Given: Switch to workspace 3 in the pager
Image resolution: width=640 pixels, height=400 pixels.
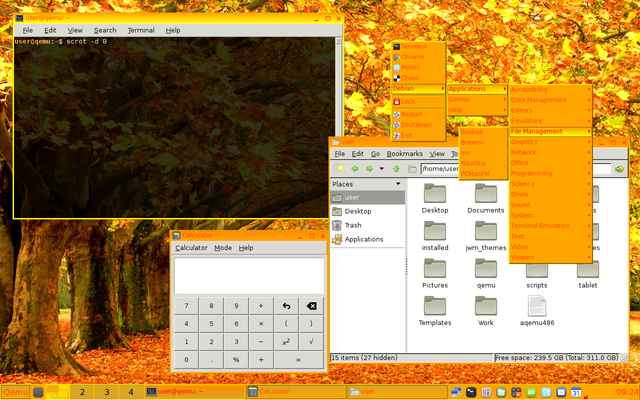Looking at the screenshot, I should 105,392.
